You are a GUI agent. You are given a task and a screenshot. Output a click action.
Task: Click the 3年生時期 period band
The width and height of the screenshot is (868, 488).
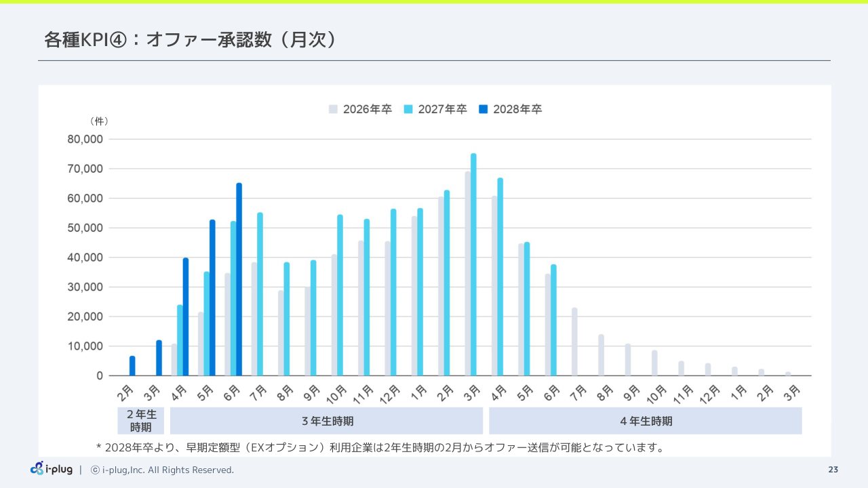coord(326,420)
